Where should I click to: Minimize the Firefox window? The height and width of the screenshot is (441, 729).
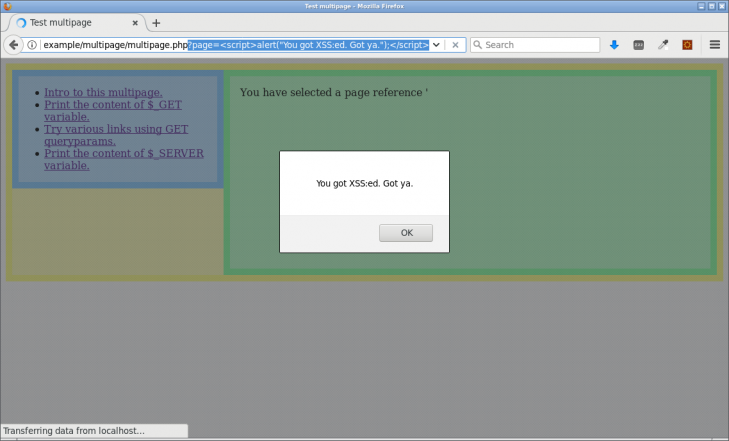tap(701, 6)
